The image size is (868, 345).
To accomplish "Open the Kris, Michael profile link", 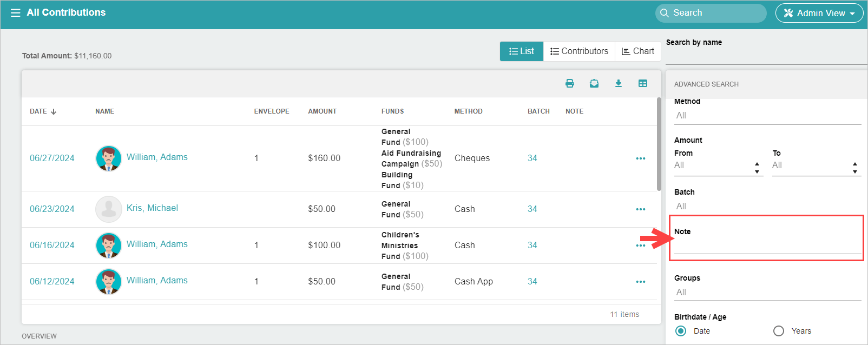I will point(152,208).
